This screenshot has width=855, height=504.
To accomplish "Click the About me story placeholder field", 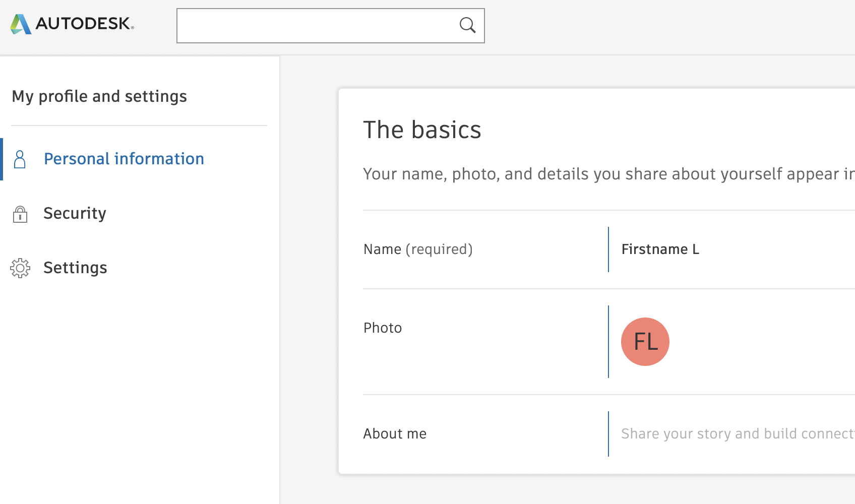I will tap(736, 434).
